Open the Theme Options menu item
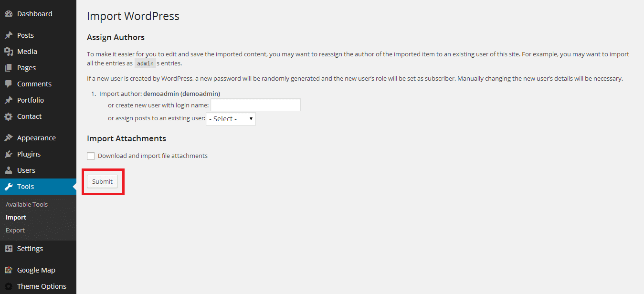This screenshot has width=644, height=294. 38,286
